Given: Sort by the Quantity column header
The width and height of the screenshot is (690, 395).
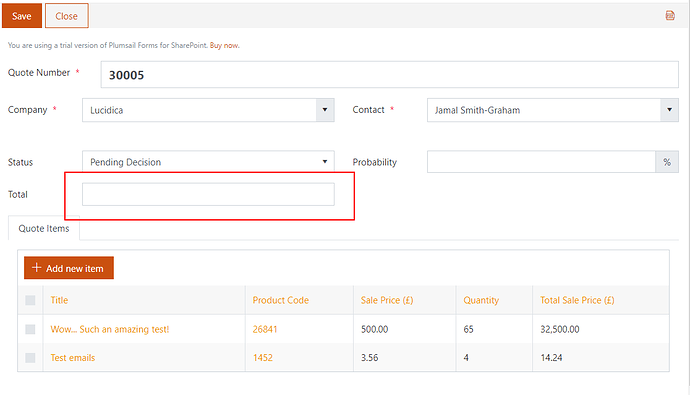Looking at the screenshot, I should point(481,300).
